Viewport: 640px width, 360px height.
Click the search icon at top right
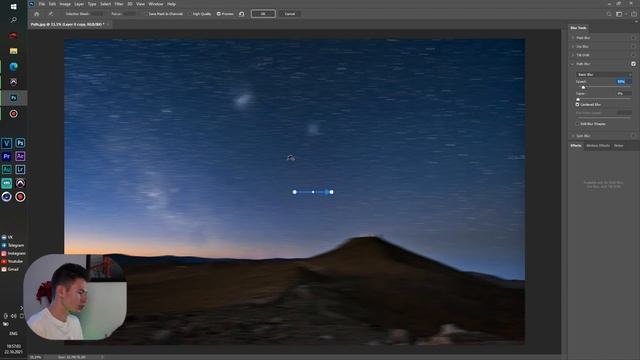click(609, 14)
